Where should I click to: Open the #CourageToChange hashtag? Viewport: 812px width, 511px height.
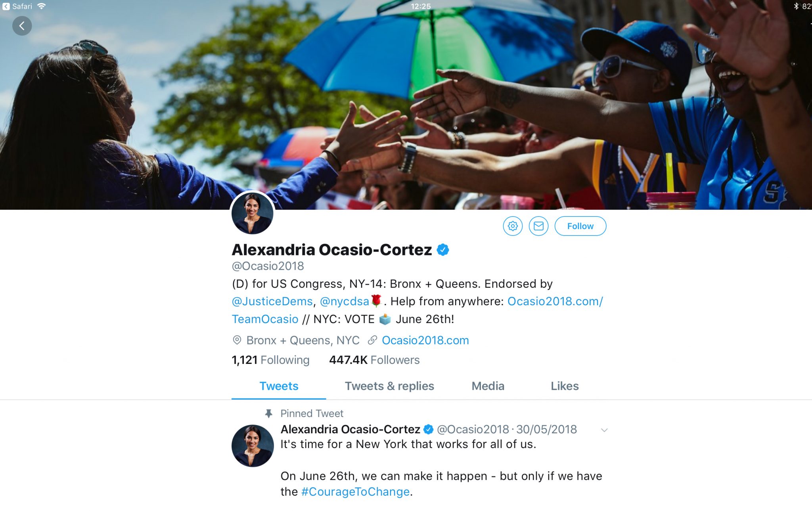pyautogui.click(x=355, y=492)
